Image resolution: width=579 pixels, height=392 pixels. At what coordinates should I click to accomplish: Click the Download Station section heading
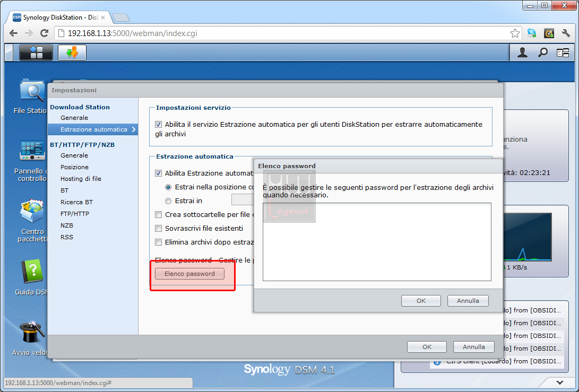coord(80,107)
